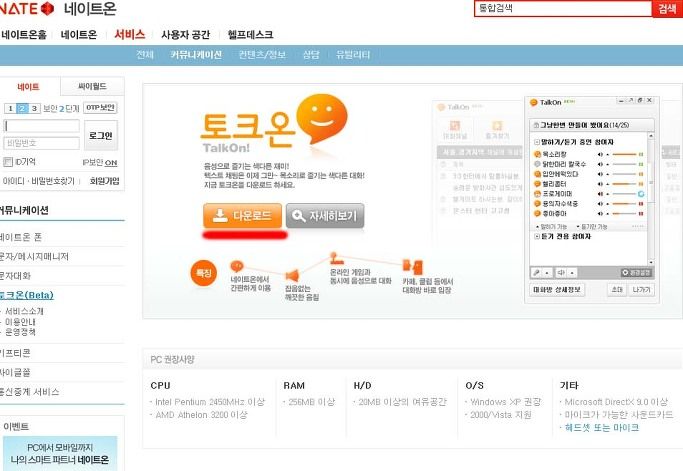Open the 회원가입 link
This screenshot has height=471, width=683.
105,181
